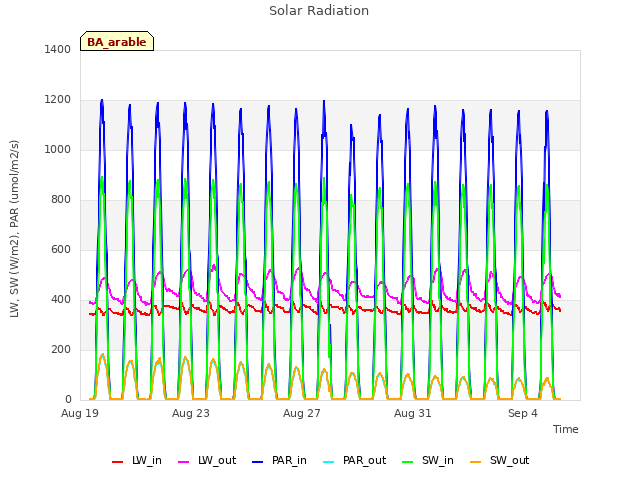Click the y-axis title LW, SW, PAR

tap(15, 229)
